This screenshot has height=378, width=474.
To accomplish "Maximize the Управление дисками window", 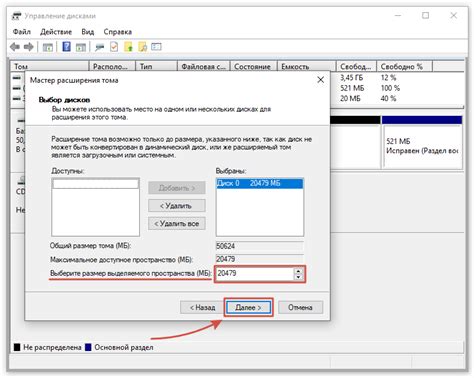I will click(x=426, y=15).
